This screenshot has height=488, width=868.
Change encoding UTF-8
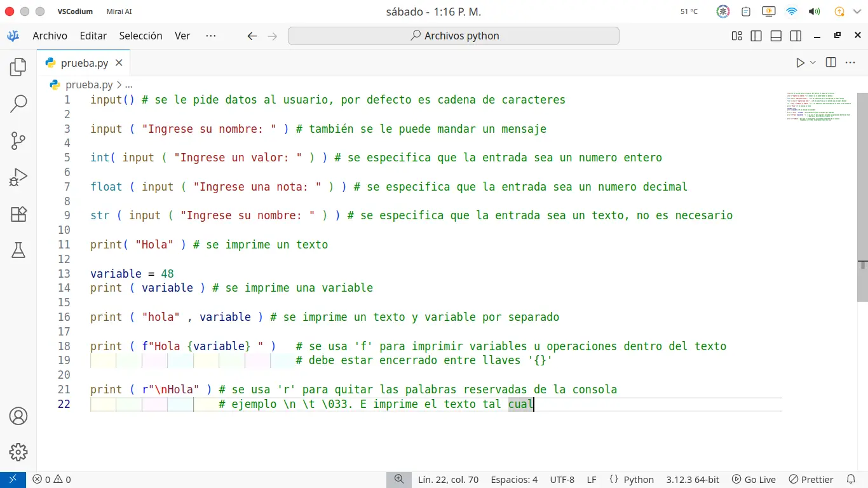click(x=562, y=480)
